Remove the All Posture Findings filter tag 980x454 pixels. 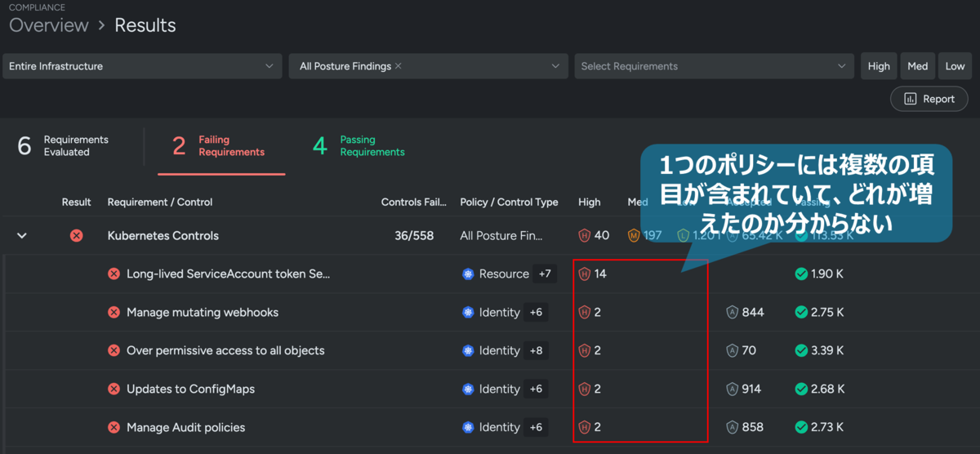click(x=399, y=66)
